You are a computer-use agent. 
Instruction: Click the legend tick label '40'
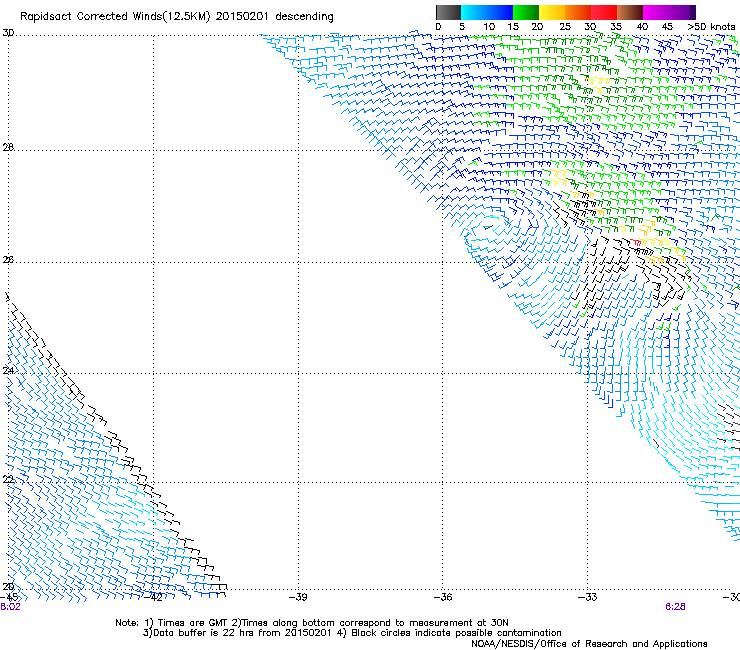click(x=642, y=27)
